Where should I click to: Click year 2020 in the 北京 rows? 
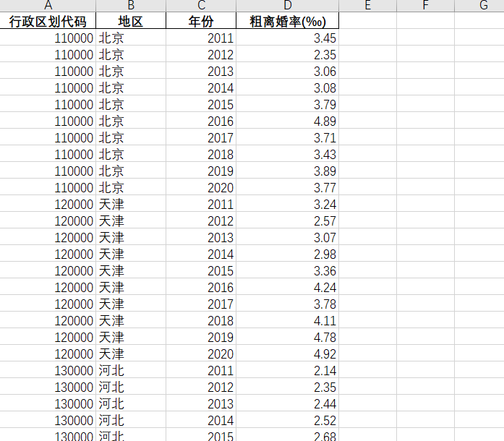(x=201, y=188)
